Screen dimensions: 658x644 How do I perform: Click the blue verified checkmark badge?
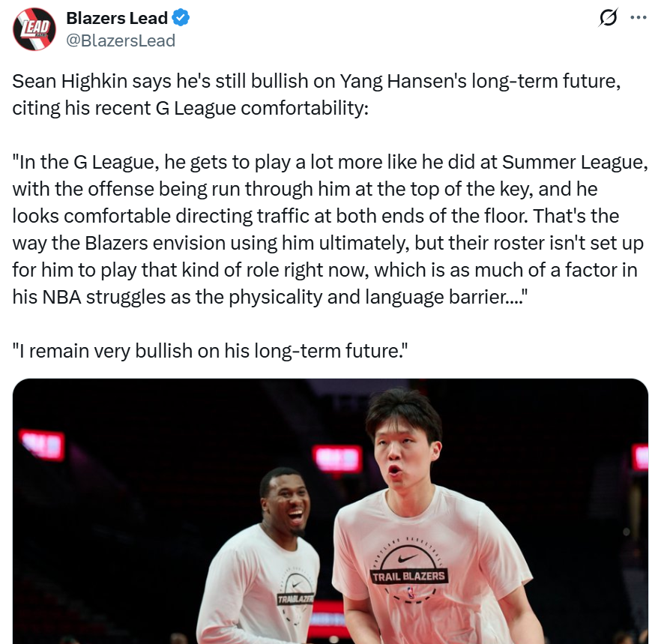click(x=181, y=18)
